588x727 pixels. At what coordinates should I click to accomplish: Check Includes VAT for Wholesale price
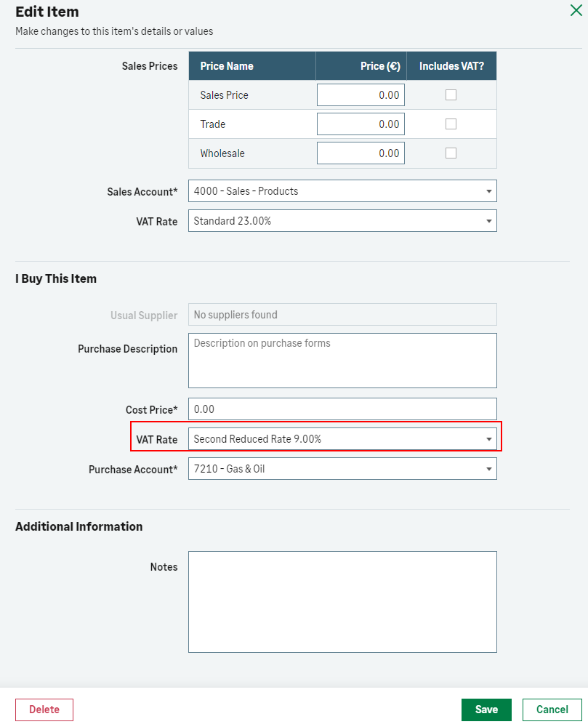451,153
